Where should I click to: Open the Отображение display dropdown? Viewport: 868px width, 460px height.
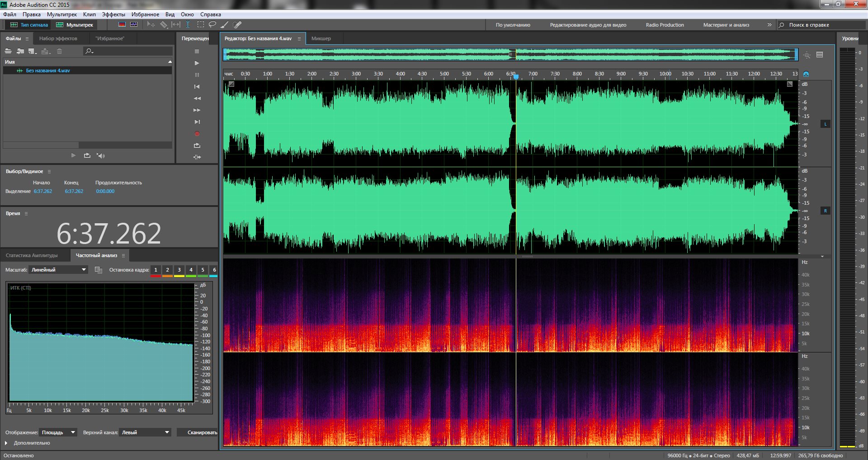58,432
